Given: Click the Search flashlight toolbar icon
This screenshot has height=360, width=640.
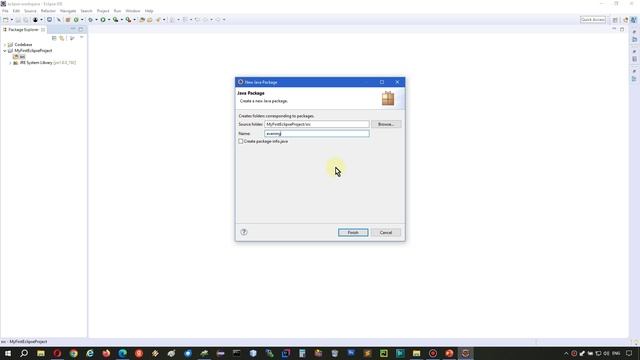Looking at the screenshot, I should pyautogui.click(x=158, y=20).
